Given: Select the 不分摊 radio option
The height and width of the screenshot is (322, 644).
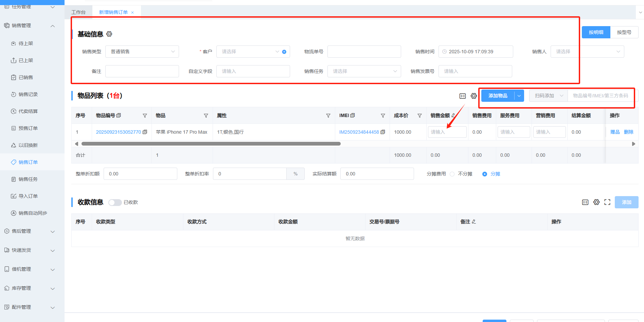Looking at the screenshot, I should click(x=452, y=174).
